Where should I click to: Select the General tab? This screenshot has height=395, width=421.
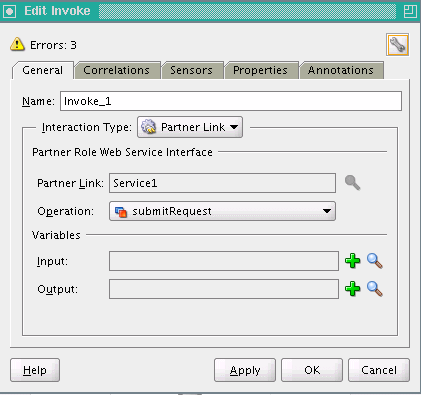[43, 70]
